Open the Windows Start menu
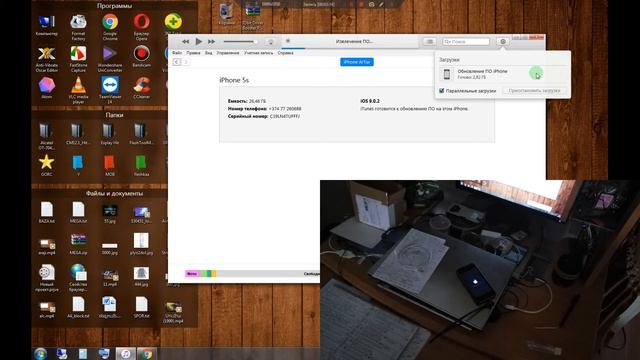The image size is (640, 360). (x=40, y=354)
